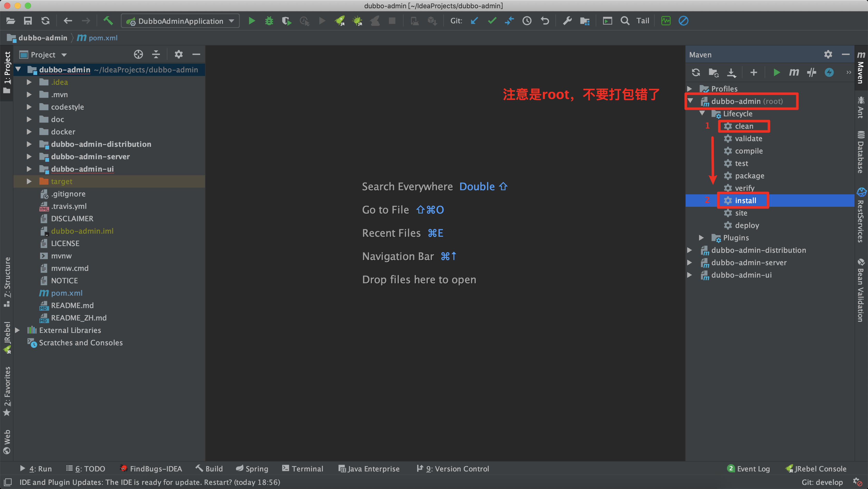Viewport: 868px width, 489px height.
Task: Toggle Maven offline mode icon
Action: (811, 72)
